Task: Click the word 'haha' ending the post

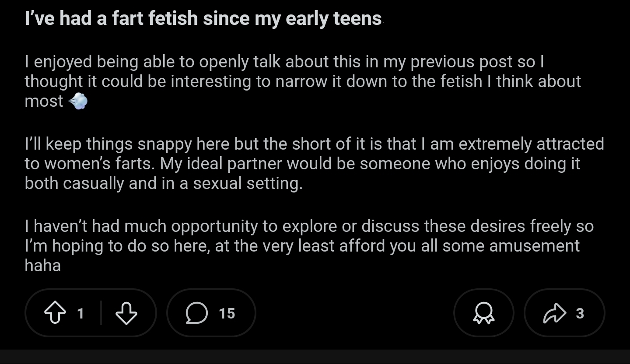Action: 42,265
